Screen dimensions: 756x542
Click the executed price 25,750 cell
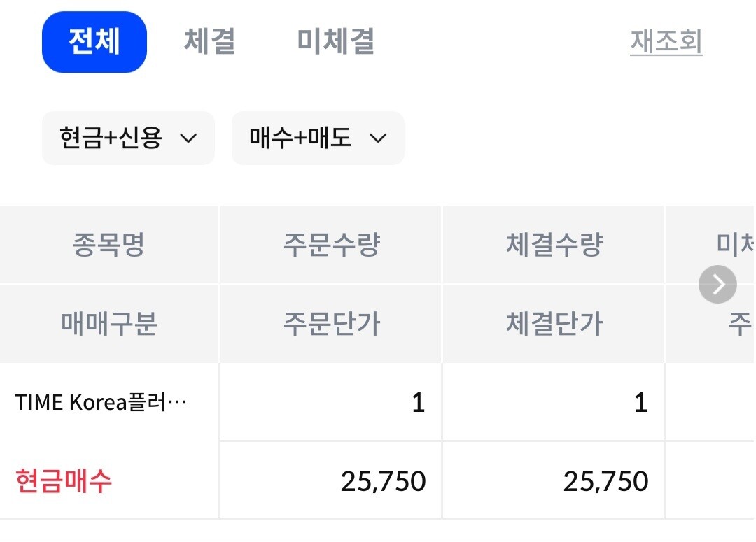[605, 481]
